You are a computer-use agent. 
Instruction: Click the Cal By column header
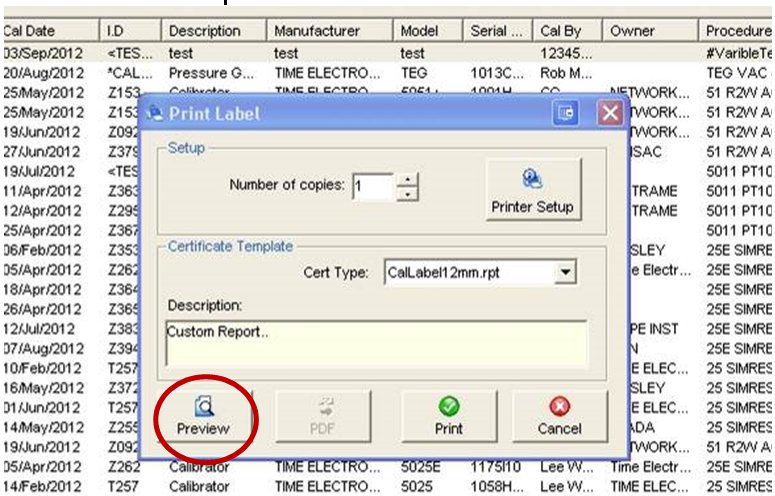coord(568,31)
